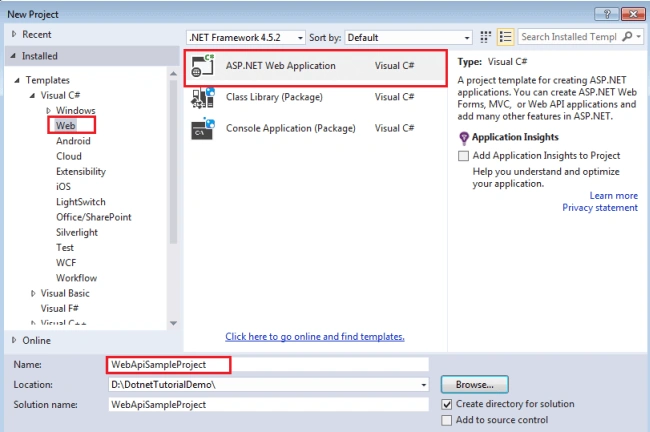Click the help question mark button
The height and width of the screenshot is (432, 650).
(x=607, y=14)
